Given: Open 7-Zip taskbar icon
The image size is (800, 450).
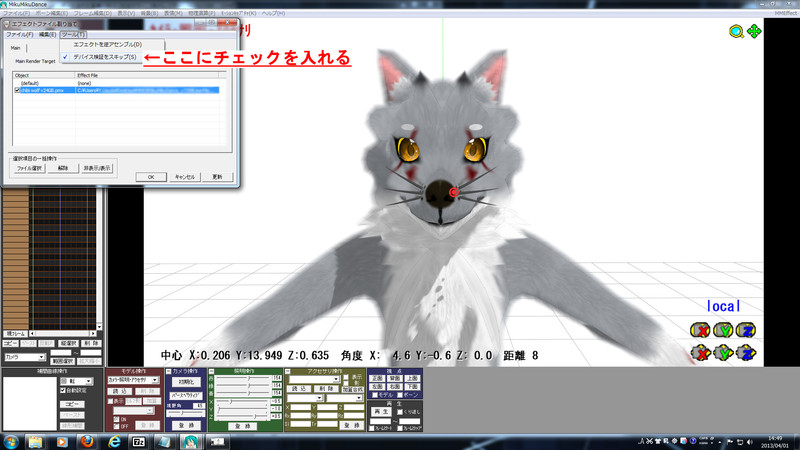Looking at the screenshot, I should click(x=139, y=442).
